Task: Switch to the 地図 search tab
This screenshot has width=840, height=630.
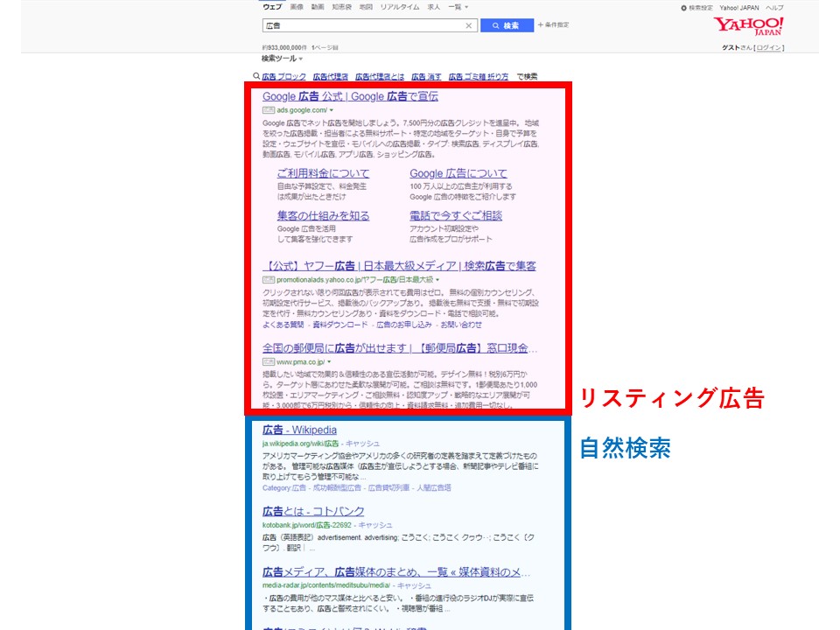Action: [366, 7]
